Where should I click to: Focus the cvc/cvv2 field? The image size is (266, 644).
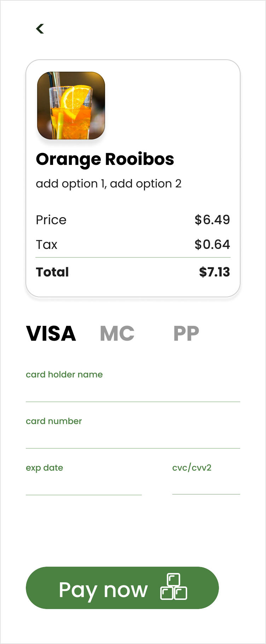click(206, 484)
